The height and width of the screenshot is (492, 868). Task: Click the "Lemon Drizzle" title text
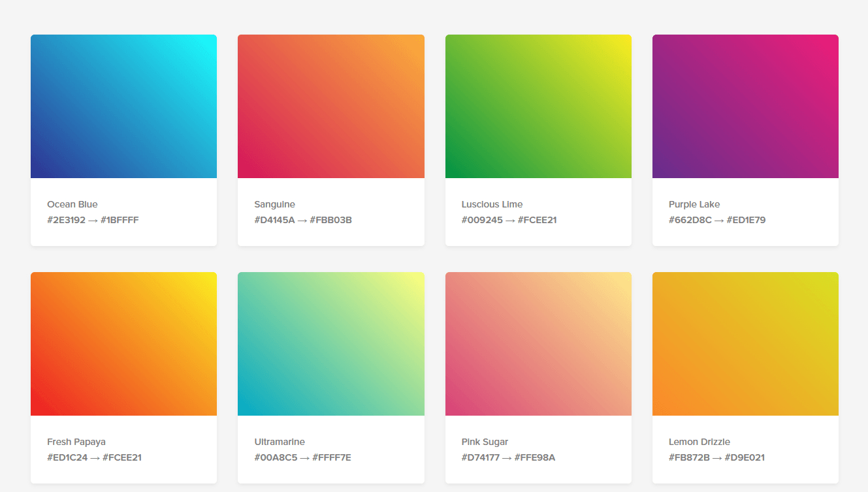[x=699, y=442]
